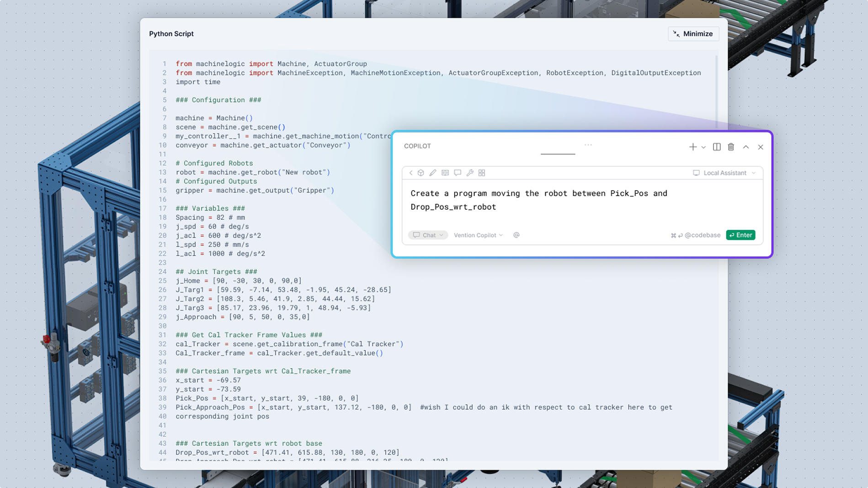Select the grid layout icon in Copilot toolbar
Image resolution: width=868 pixels, height=488 pixels.
482,173
